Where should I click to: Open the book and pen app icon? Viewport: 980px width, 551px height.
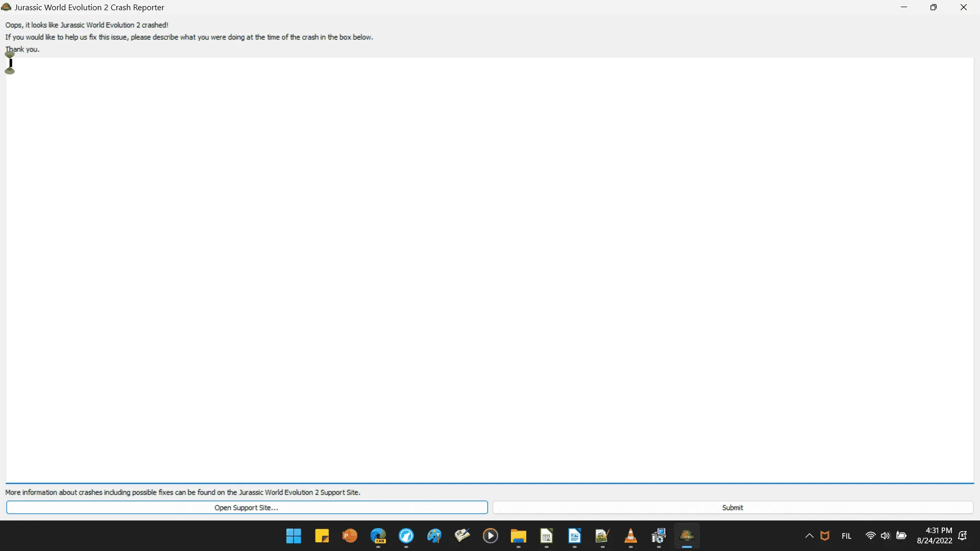(462, 536)
